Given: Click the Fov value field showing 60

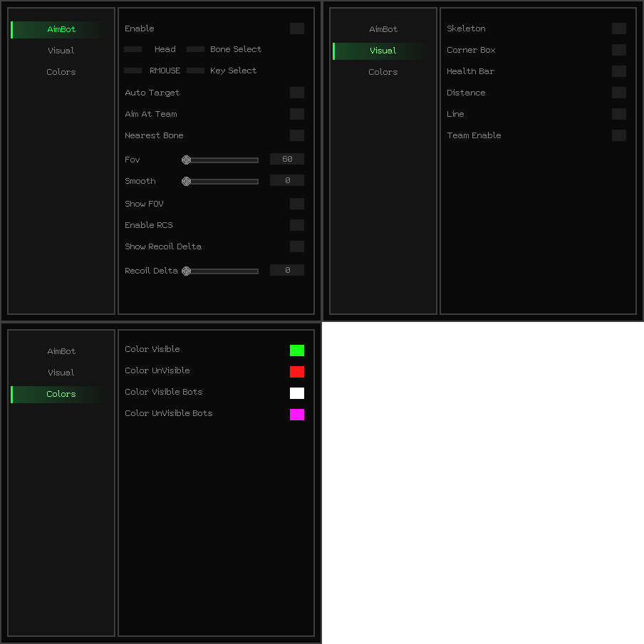Looking at the screenshot, I should click(x=286, y=159).
